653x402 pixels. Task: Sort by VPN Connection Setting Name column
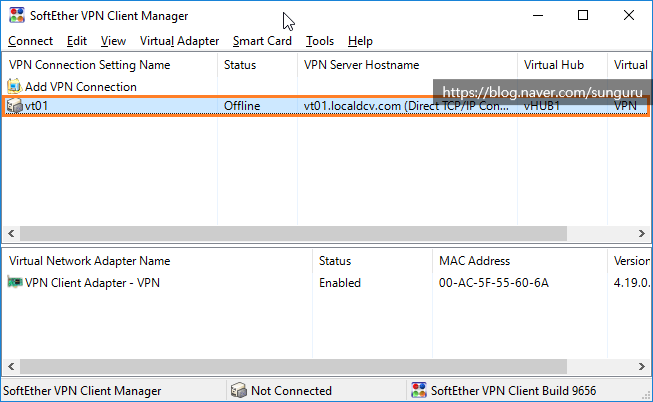pos(110,65)
